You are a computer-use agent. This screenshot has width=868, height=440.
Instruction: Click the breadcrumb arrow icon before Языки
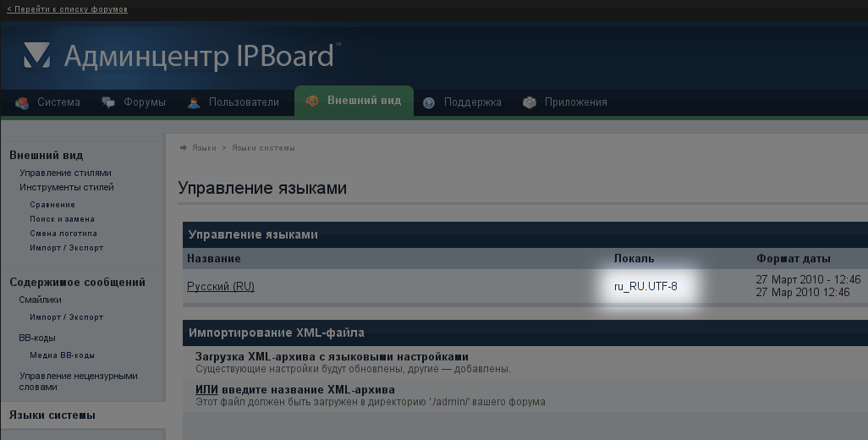pyautogui.click(x=183, y=148)
